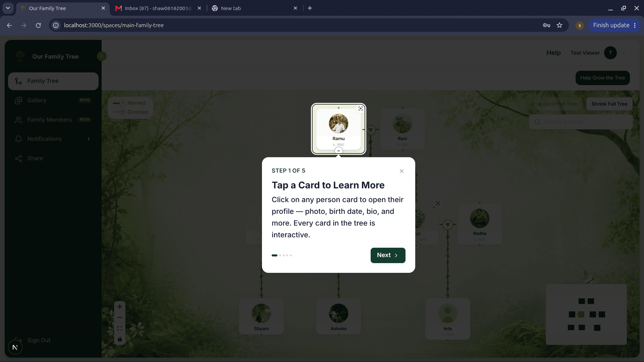This screenshot has height=362, width=644.
Task: Collapse the sidebar with the chevron button
Action: 102,56
